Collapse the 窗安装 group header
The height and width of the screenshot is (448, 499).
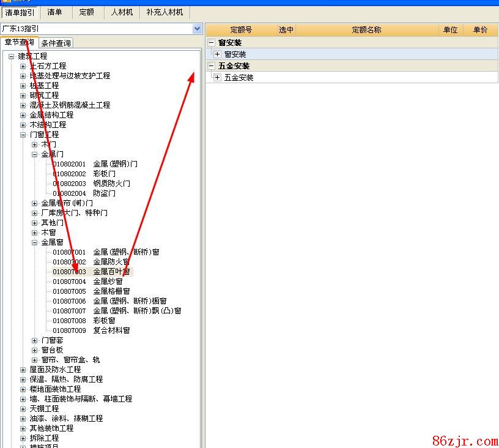(x=212, y=43)
